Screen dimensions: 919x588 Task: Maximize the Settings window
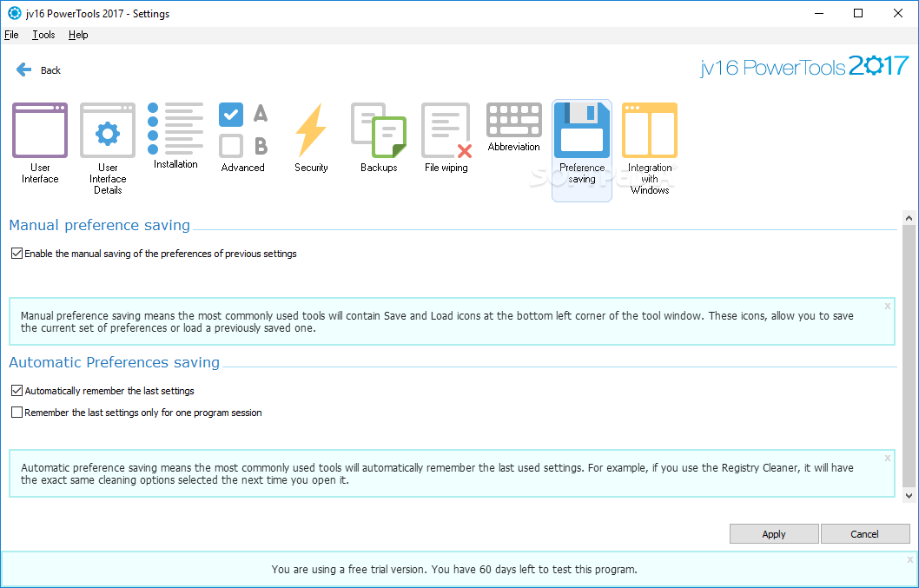coord(858,13)
